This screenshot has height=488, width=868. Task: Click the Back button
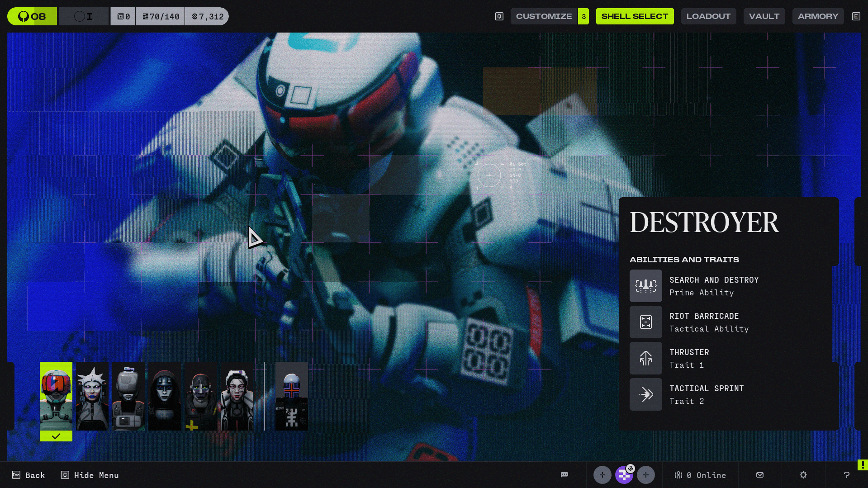click(x=28, y=475)
